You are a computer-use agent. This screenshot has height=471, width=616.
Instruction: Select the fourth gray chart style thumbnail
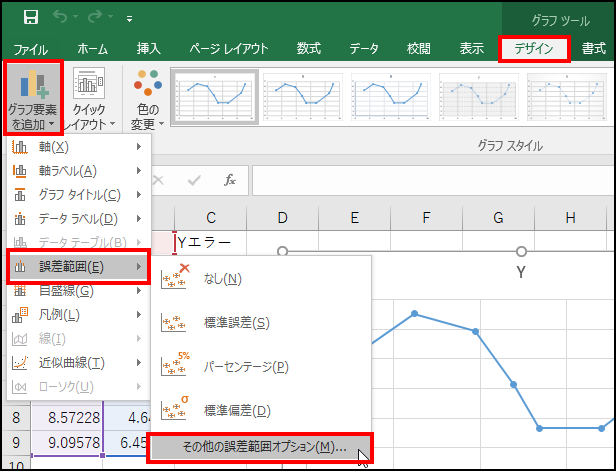click(x=478, y=97)
